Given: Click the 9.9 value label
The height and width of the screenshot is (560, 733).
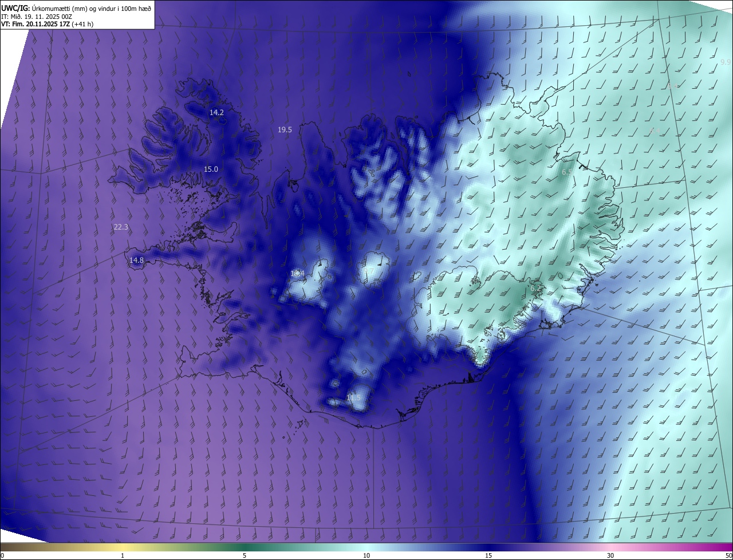Looking at the screenshot, I should pos(726,62).
